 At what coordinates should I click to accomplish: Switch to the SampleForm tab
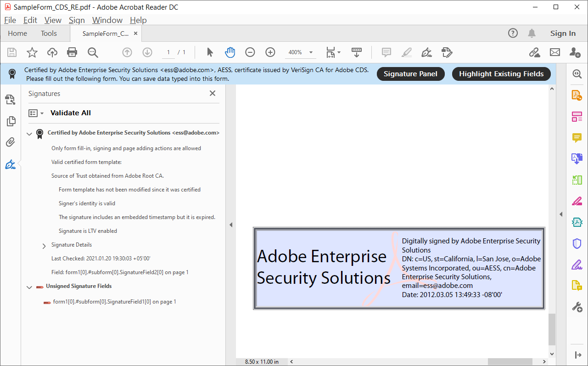click(x=106, y=33)
